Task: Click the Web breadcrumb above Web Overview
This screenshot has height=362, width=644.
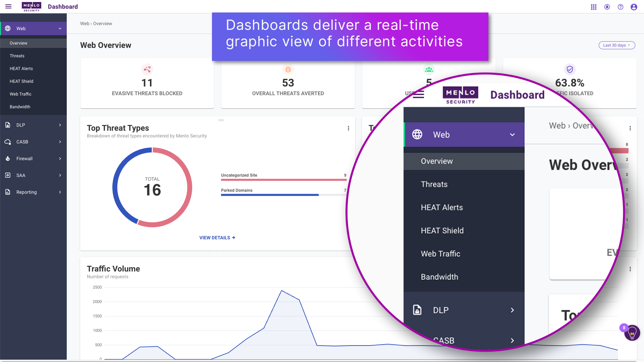Action: pyautogui.click(x=84, y=23)
